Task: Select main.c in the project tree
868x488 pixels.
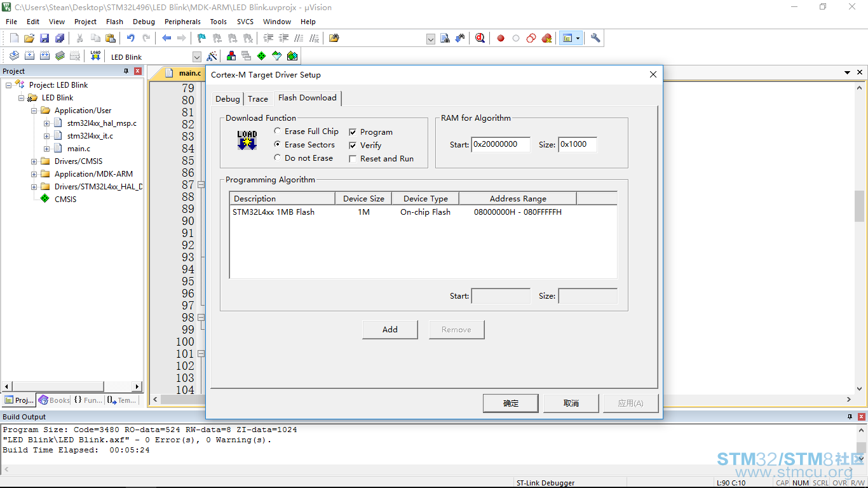Action: [x=79, y=149]
